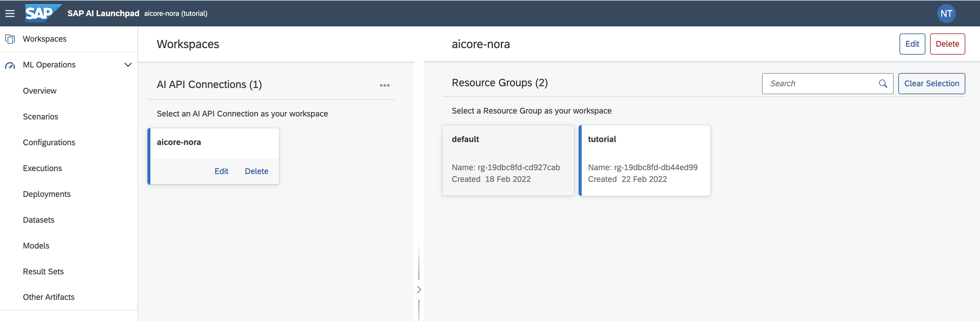Open the NT user avatar menu
The height and width of the screenshot is (321, 980).
[946, 13]
